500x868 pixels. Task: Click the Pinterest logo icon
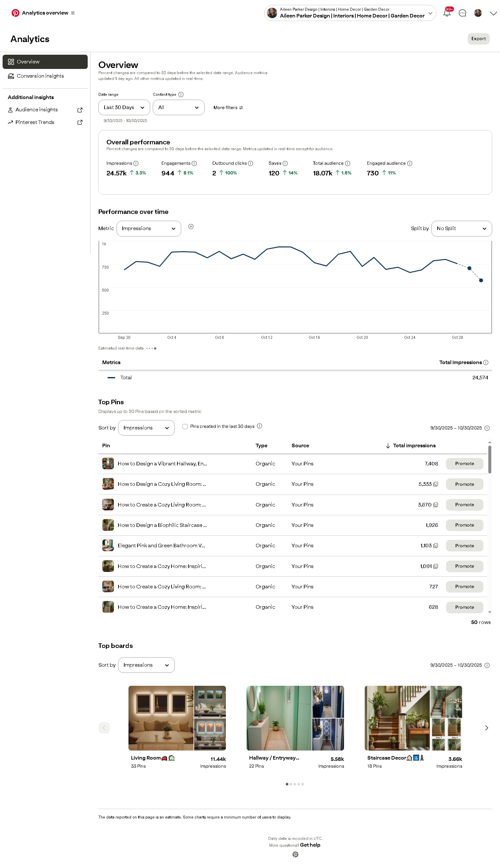click(x=15, y=13)
